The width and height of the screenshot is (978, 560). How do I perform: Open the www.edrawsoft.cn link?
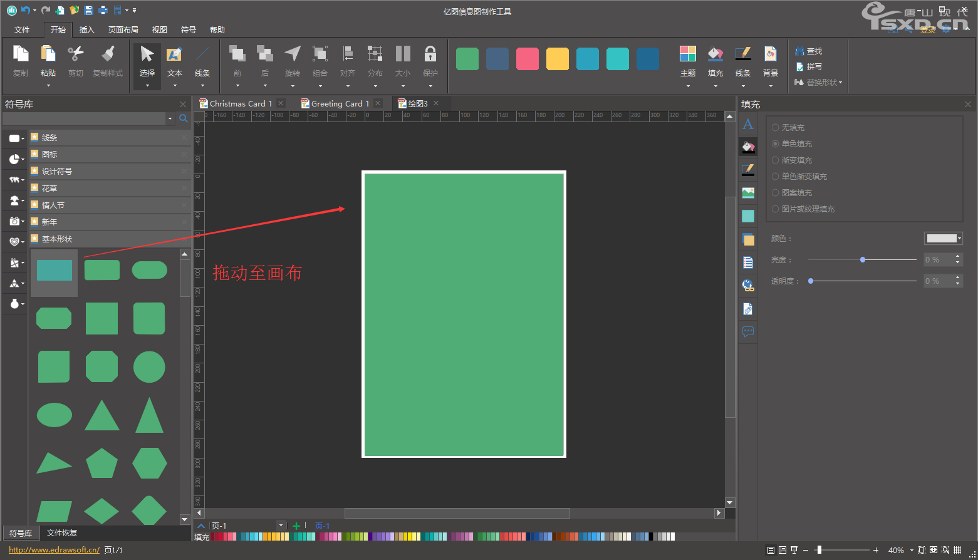[x=54, y=550]
